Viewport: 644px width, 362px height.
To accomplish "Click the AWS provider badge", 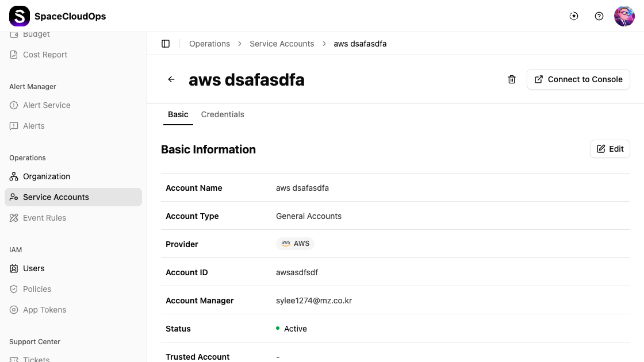I will (295, 244).
